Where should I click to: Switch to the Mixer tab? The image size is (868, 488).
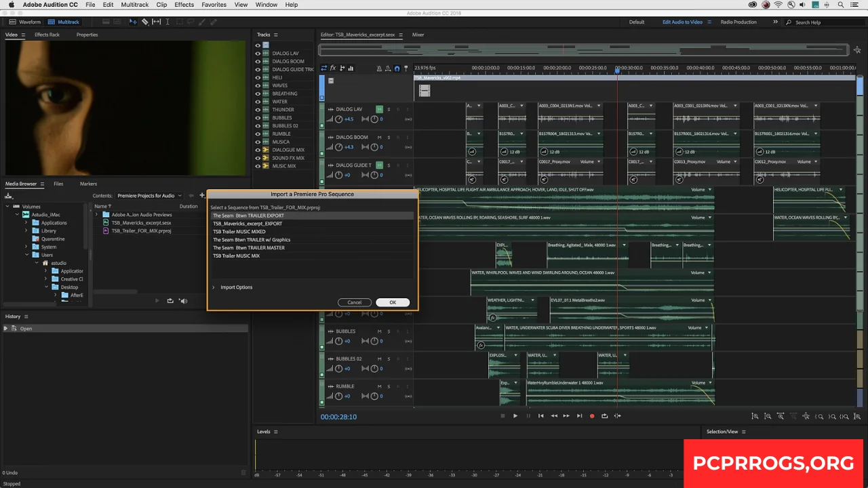(418, 35)
